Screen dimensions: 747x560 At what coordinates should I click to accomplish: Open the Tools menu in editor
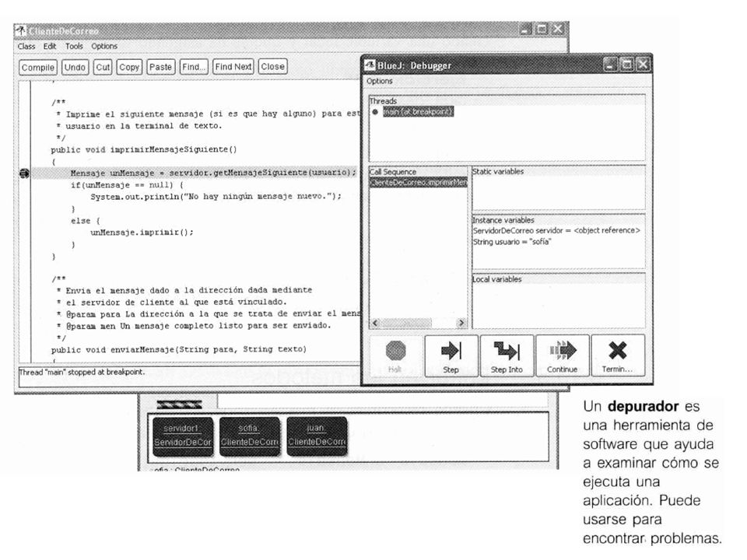pos(74,46)
